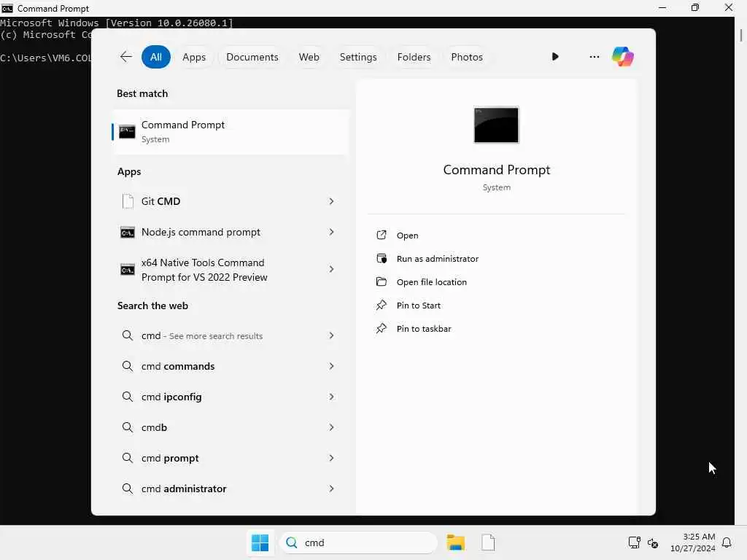Open the Command Prompt best match result
The width and height of the screenshot is (747, 560).
[231, 132]
